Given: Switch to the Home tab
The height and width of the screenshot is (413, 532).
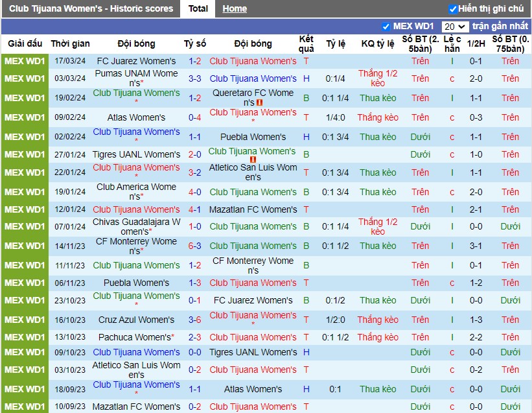Looking at the screenshot, I should (235, 8).
